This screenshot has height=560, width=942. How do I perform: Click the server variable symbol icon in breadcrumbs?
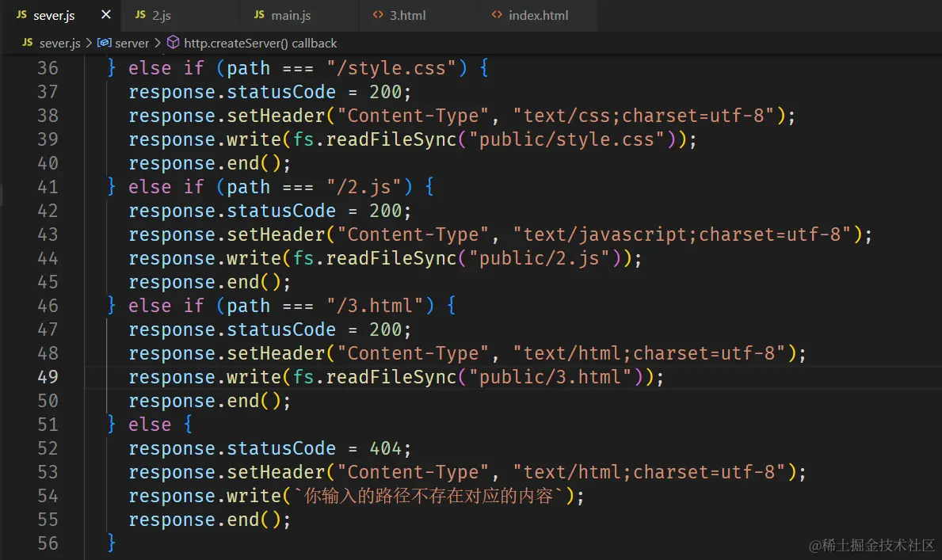(104, 43)
